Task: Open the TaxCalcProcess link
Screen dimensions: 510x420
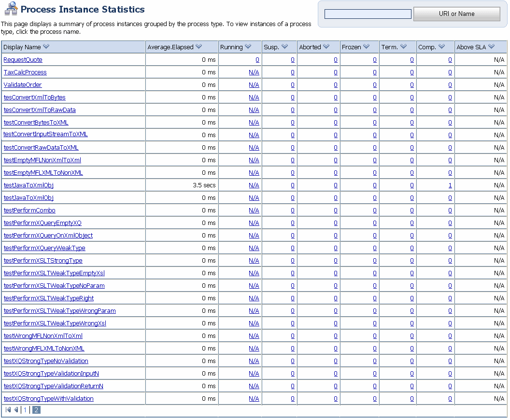Action: [x=25, y=72]
